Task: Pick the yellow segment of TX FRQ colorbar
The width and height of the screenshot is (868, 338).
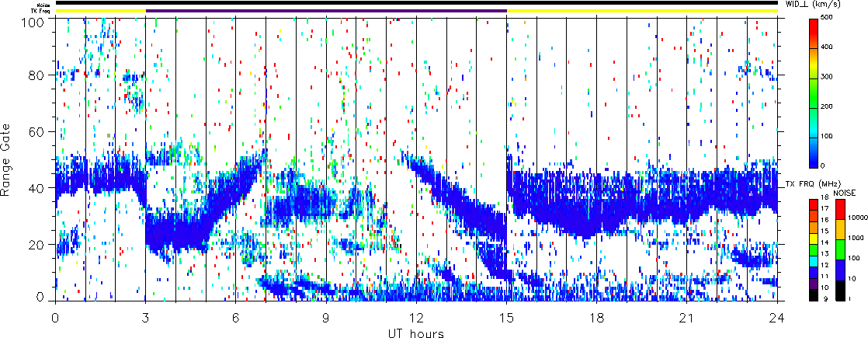Action: point(814,239)
